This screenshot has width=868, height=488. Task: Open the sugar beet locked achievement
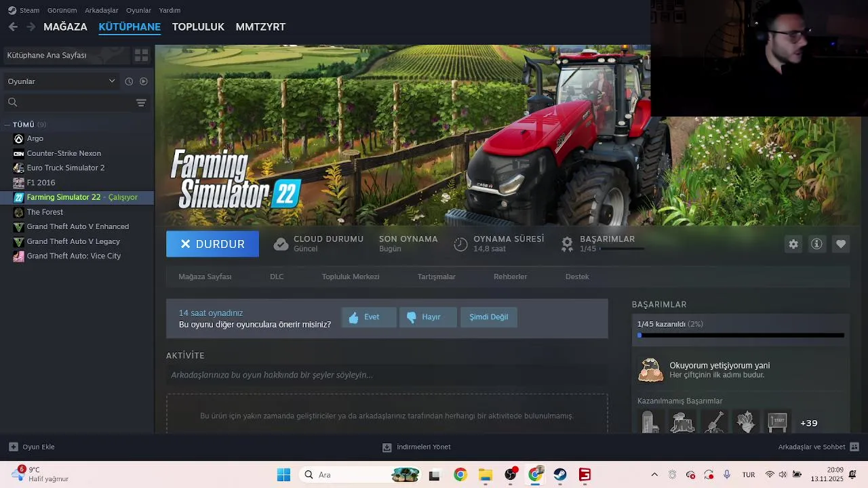(746, 422)
